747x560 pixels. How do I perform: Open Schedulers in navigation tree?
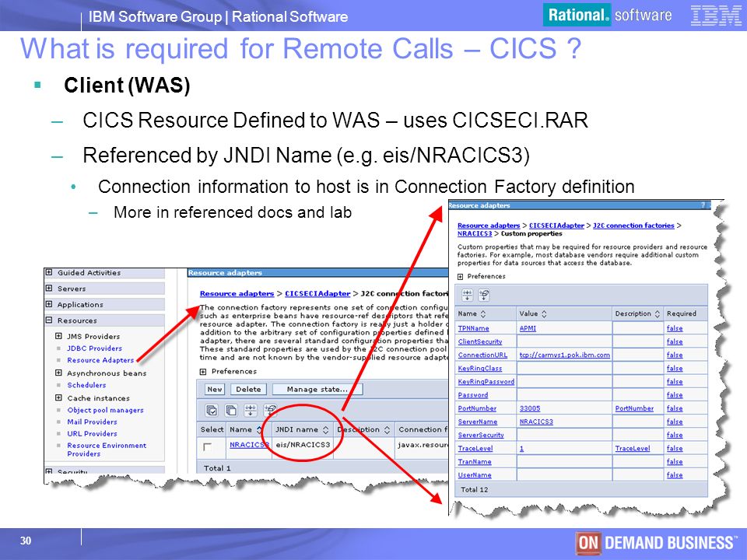(86, 385)
